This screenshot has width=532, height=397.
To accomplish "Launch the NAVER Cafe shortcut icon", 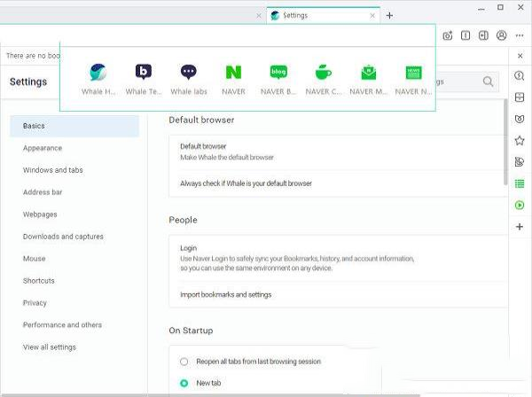I will click(324, 73).
